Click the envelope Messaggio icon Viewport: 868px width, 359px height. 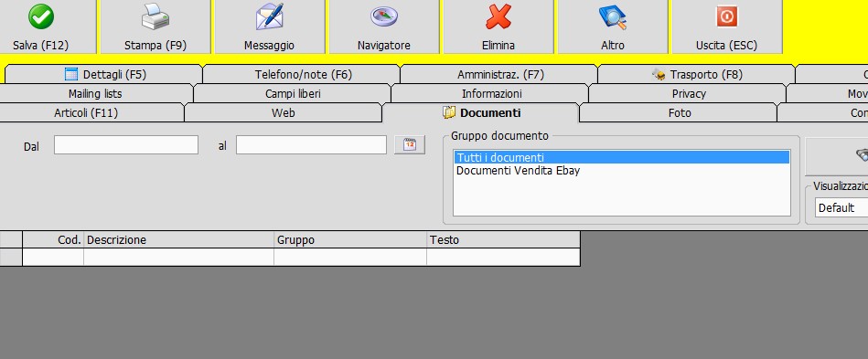(x=270, y=16)
